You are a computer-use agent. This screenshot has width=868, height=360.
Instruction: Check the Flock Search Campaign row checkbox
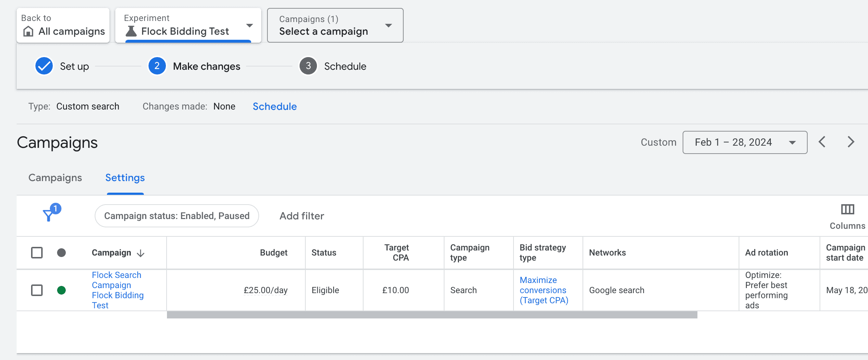tap(36, 290)
